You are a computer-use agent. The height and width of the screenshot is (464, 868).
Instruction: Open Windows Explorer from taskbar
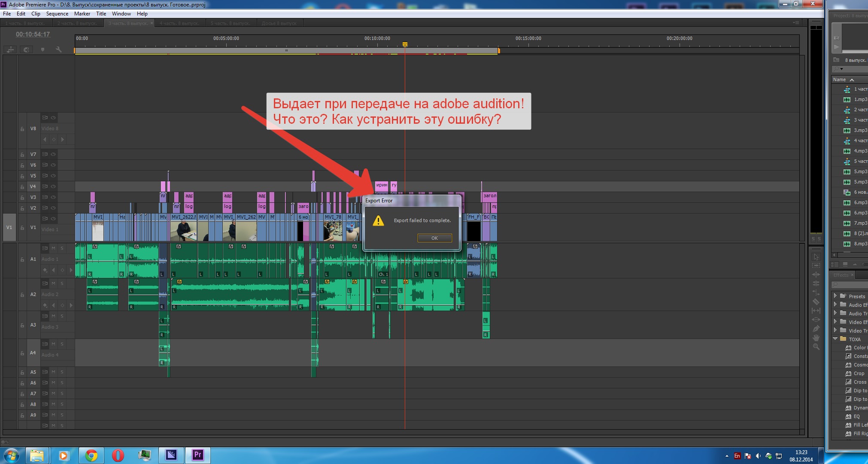click(37, 455)
